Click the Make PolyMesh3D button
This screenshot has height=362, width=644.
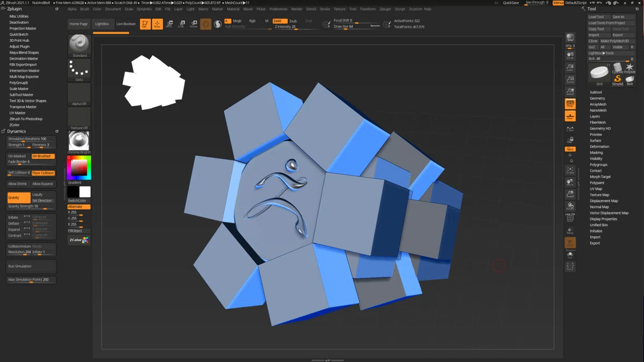coord(614,41)
